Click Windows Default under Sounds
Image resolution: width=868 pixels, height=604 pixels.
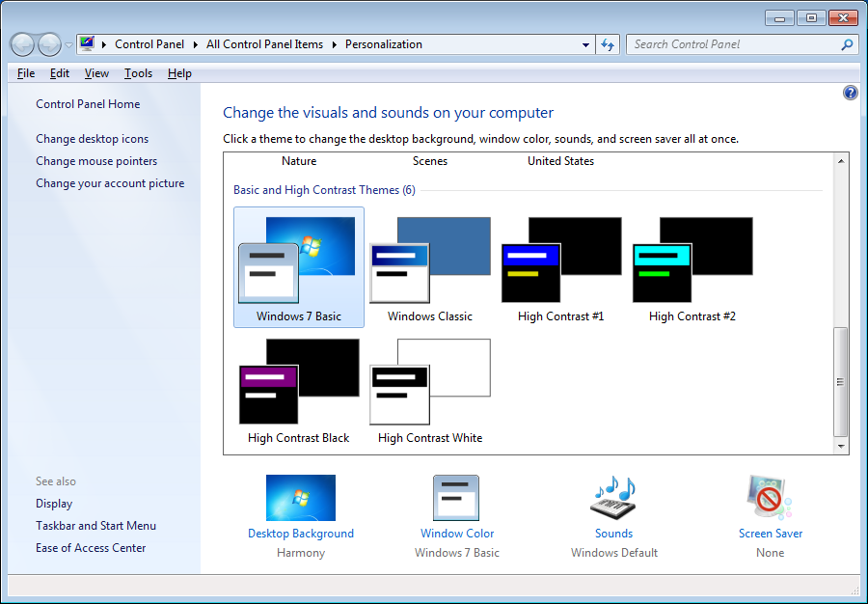614,553
